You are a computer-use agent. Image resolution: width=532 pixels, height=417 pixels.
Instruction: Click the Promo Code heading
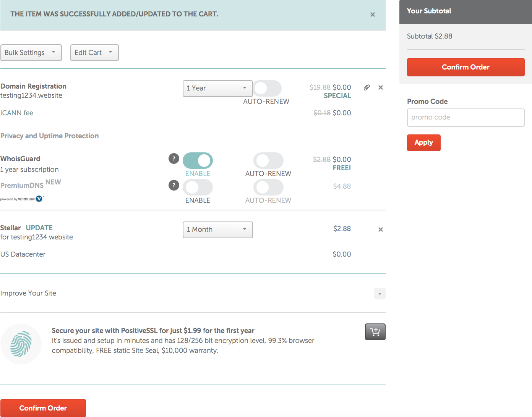[427, 102]
